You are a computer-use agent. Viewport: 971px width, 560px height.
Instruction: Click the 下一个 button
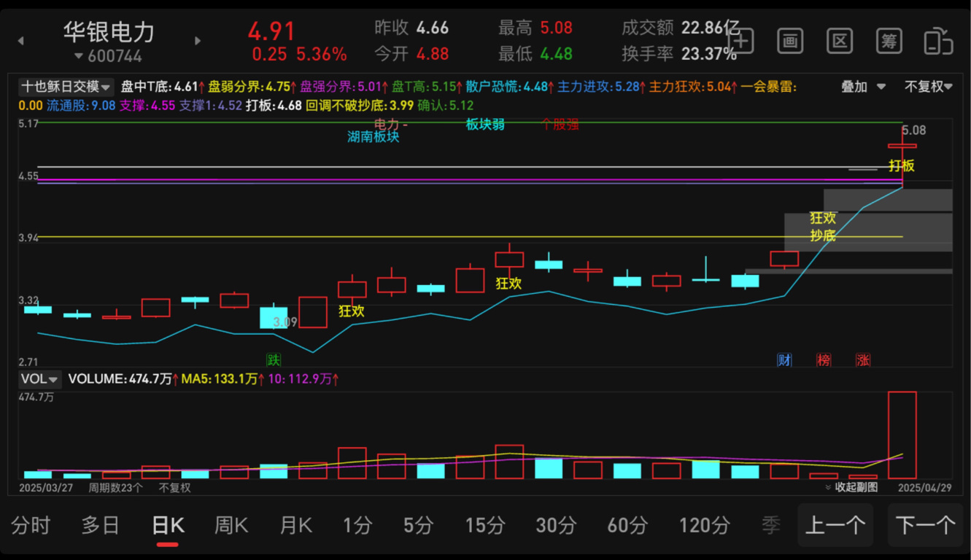[x=926, y=525]
